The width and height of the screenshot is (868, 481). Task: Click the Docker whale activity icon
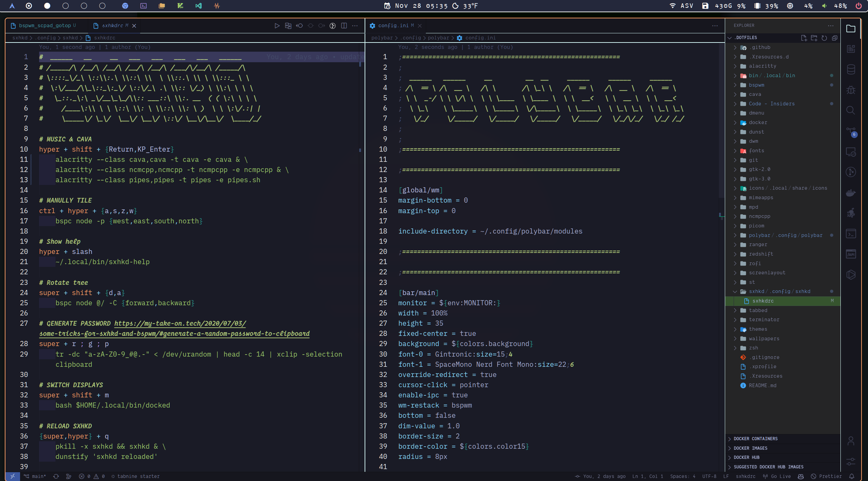pos(851,193)
